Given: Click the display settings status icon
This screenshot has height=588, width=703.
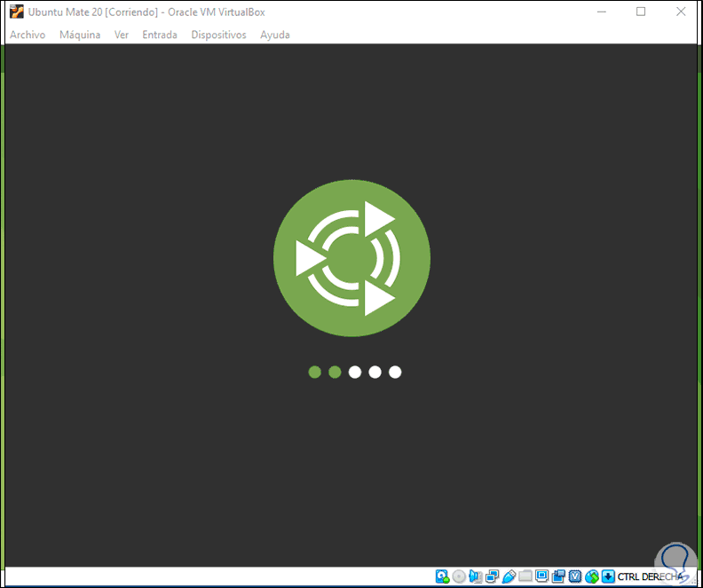Looking at the screenshot, I should 542,576.
